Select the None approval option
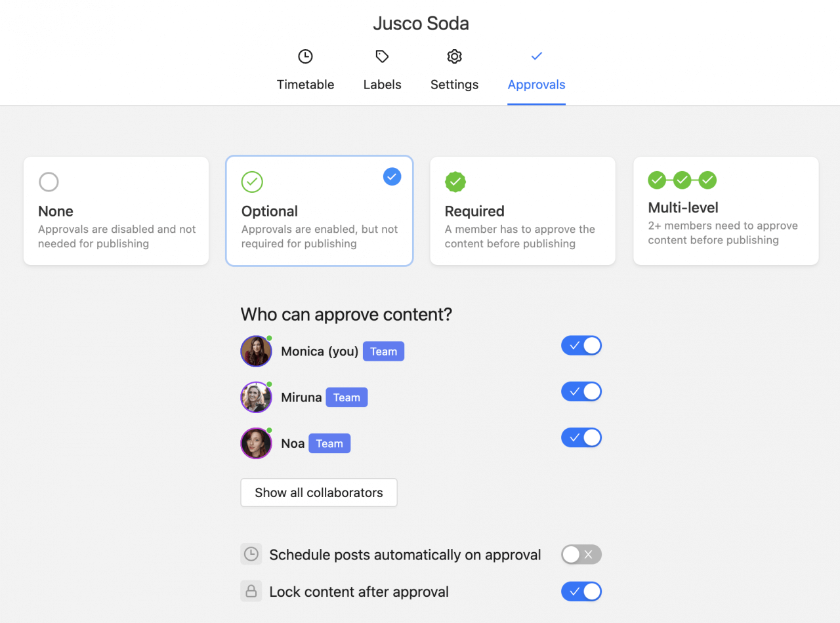840x623 pixels. 115,211
